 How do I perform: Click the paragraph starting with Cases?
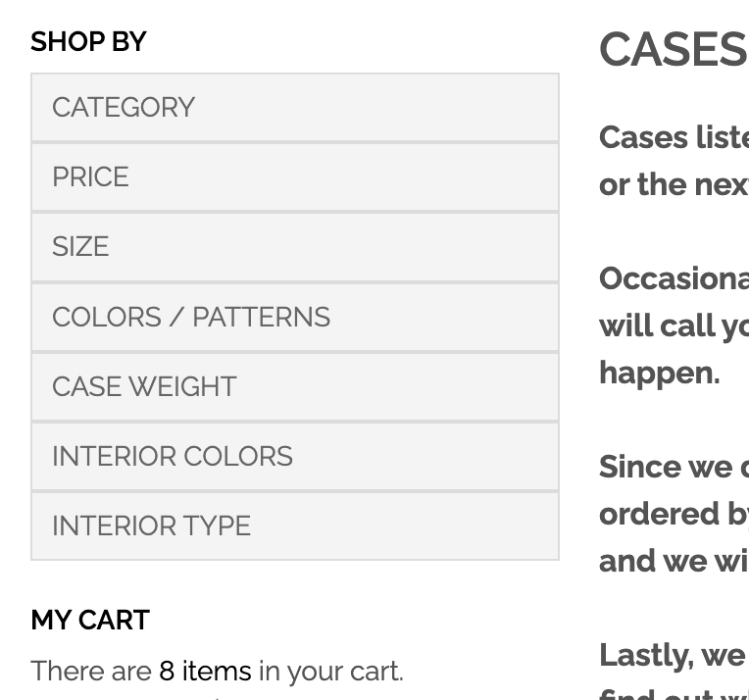coord(674,161)
